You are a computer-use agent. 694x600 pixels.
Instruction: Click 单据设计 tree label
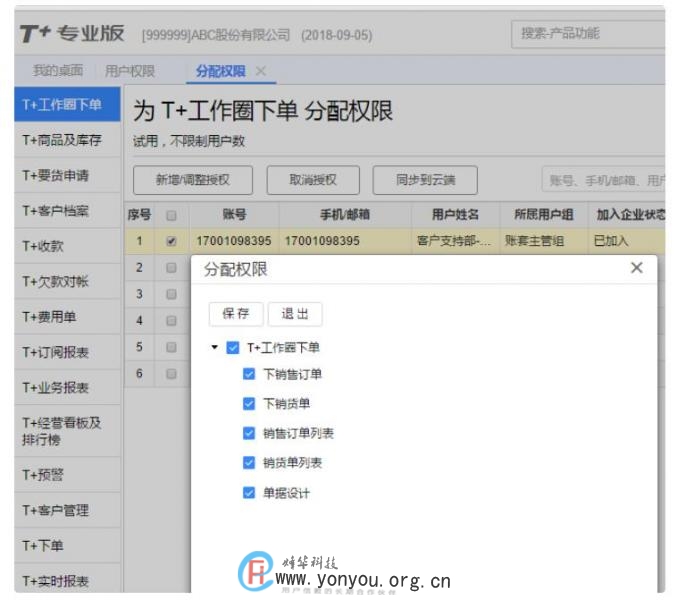point(286,492)
